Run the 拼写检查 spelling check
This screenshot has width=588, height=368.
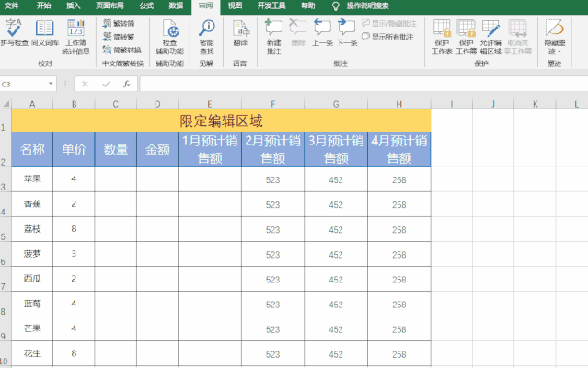coord(14,33)
